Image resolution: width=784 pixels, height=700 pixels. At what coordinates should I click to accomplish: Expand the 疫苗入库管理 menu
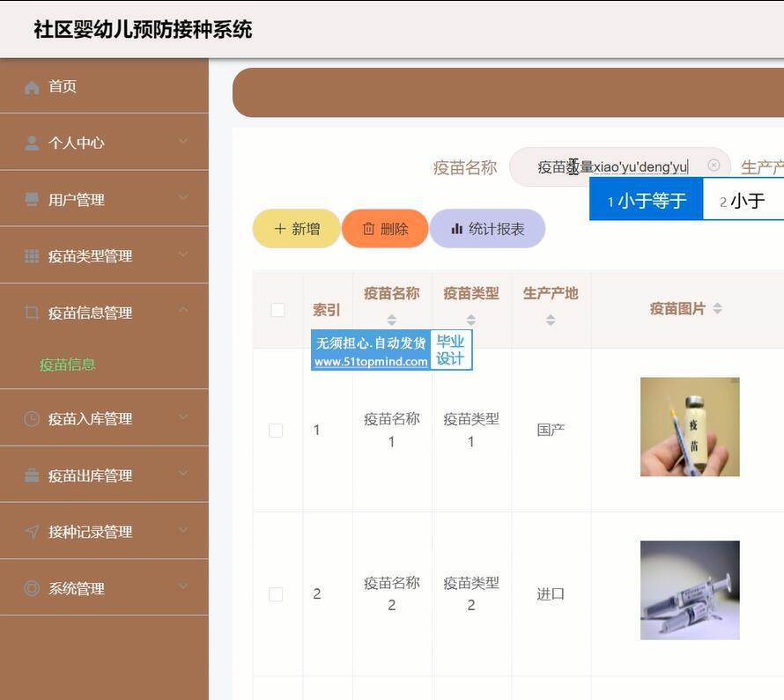tap(183, 416)
